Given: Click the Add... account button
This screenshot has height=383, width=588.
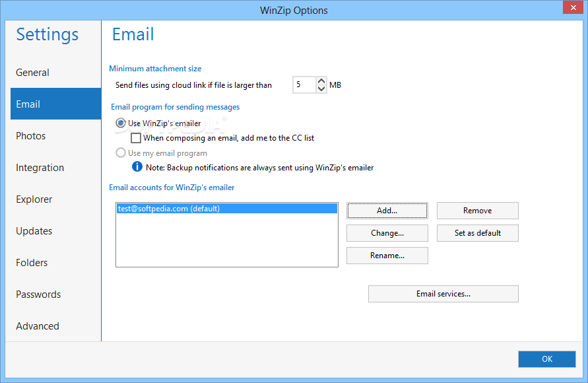Looking at the screenshot, I should click(387, 211).
